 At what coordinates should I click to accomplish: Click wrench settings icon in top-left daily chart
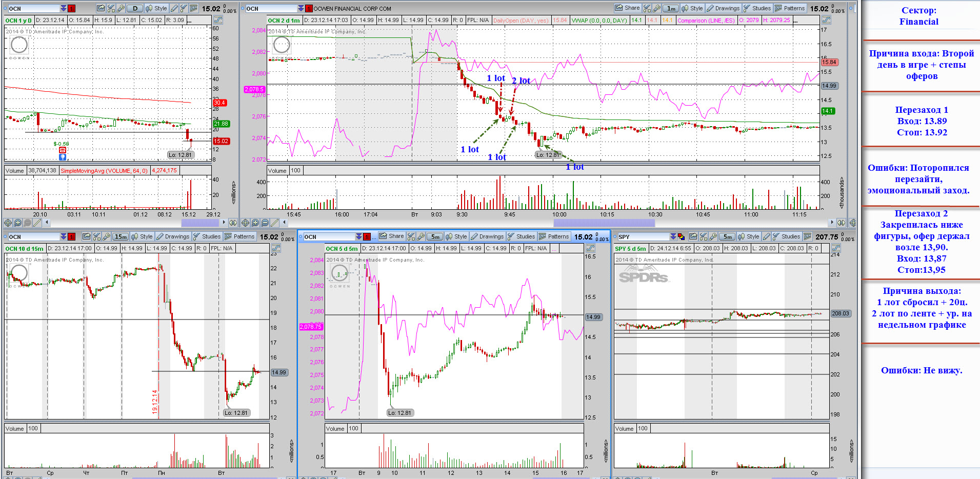[x=121, y=8]
